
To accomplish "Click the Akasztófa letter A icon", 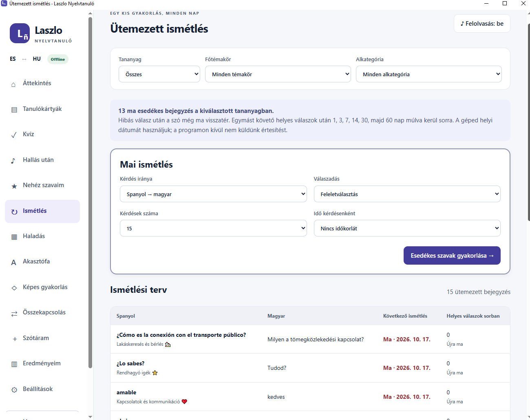I will click(14, 262).
